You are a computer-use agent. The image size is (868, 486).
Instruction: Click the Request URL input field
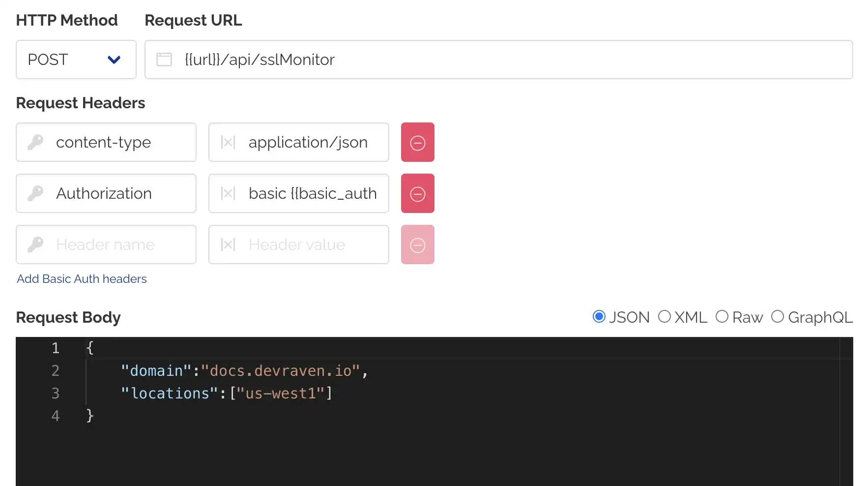point(442,60)
